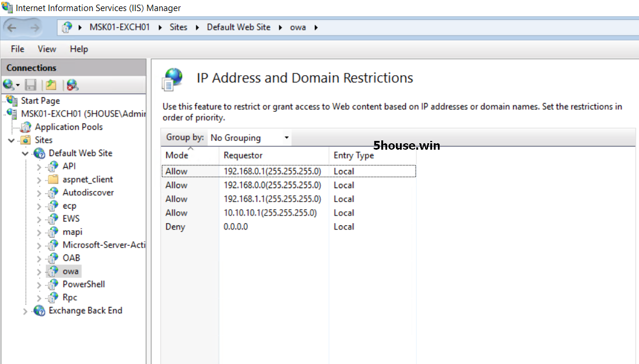Viewport: 639px width, 364px height.
Task: Click the Exchange Back End site icon
Action: 40,311
